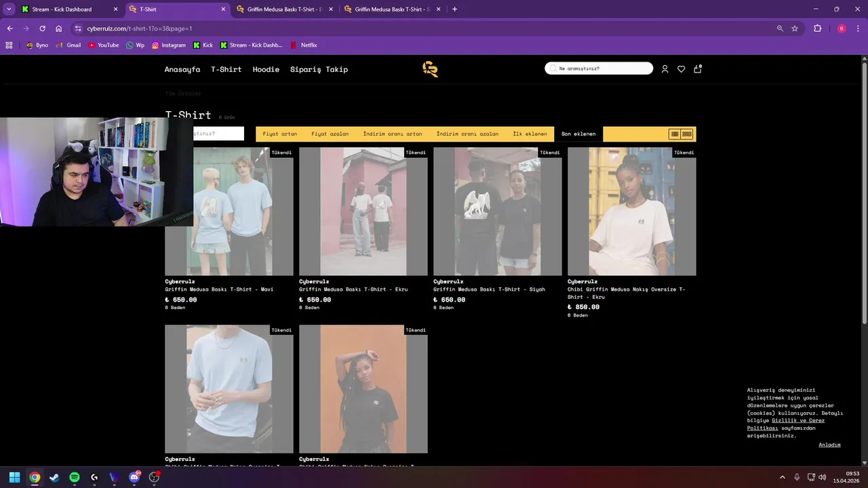Bookmark this page with the star icon
This screenshot has width=868, height=488.
(795, 28)
